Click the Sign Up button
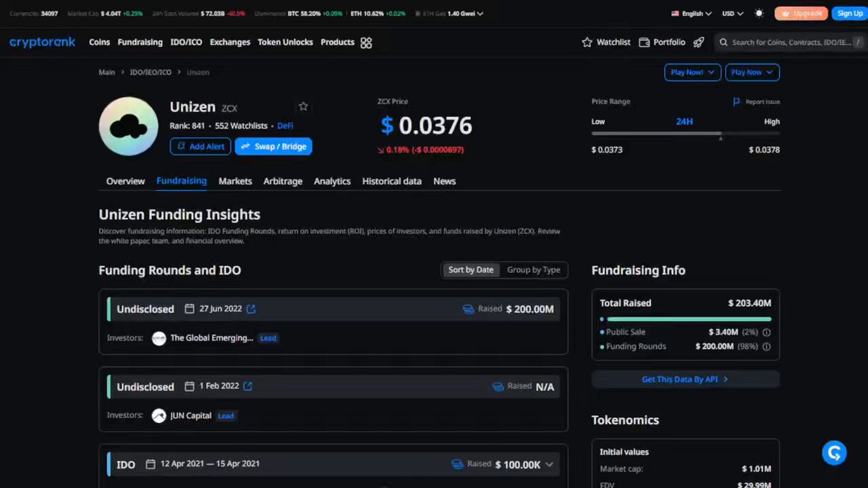Screen dimensions: 868x488 click(849, 13)
